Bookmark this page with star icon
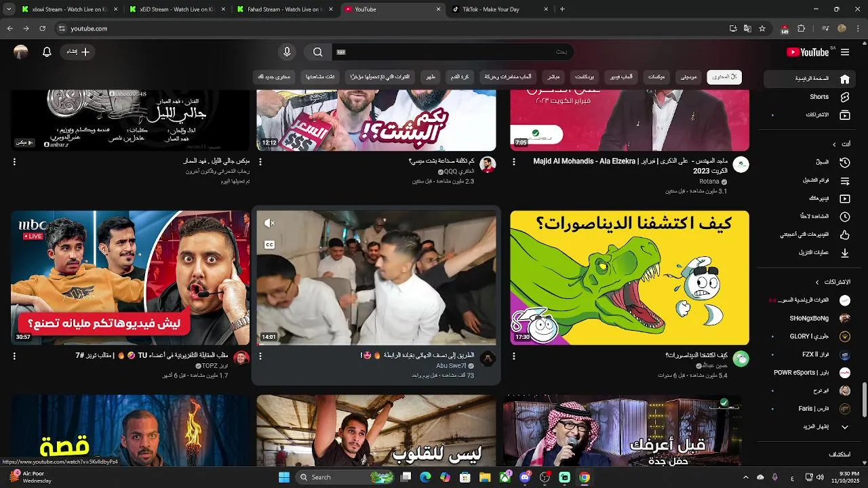 pyautogui.click(x=762, y=28)
